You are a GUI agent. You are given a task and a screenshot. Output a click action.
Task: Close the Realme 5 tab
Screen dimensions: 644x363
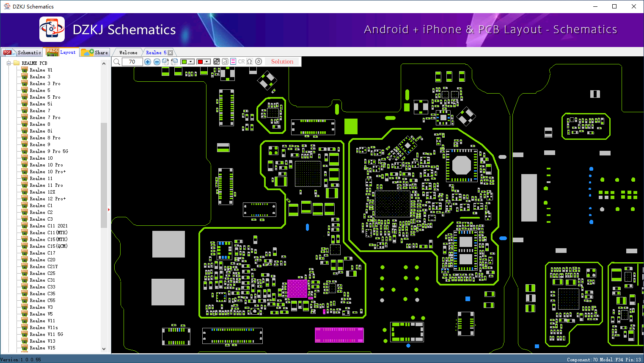170,53
